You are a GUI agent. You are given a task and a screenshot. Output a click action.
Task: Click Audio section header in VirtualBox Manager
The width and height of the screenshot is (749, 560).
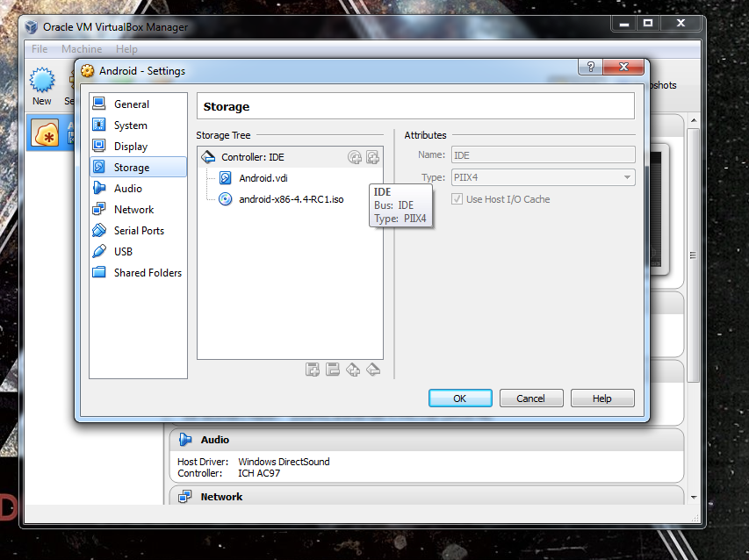[x=427, y=440]
